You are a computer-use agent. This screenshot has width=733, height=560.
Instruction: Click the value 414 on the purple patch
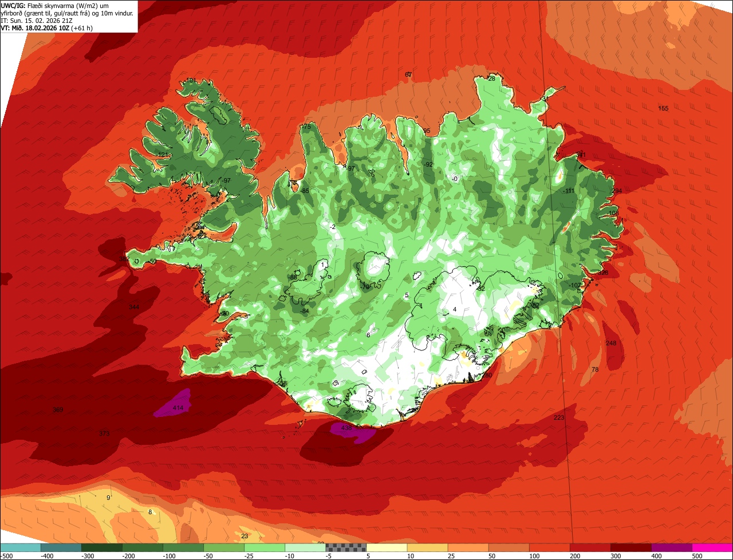pyautogui.click(x=178, y=408)
